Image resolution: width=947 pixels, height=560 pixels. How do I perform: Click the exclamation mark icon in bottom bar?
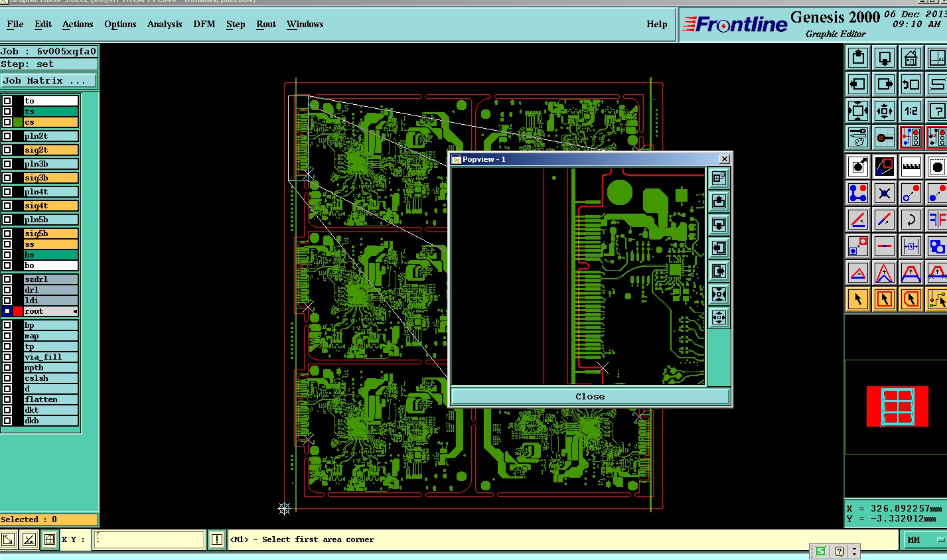point(217,539)
